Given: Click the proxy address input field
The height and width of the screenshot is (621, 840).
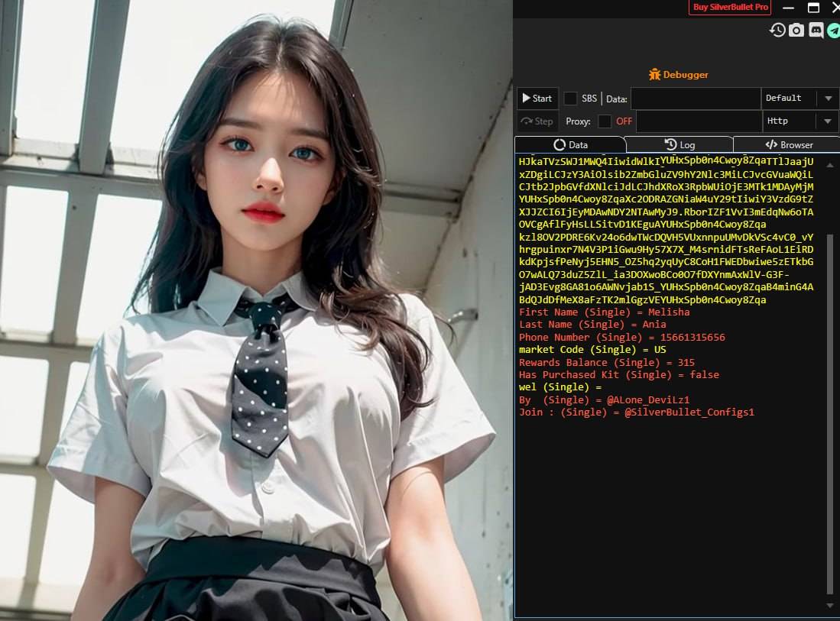Looking at the screenshot, I should tap(699, 121).
